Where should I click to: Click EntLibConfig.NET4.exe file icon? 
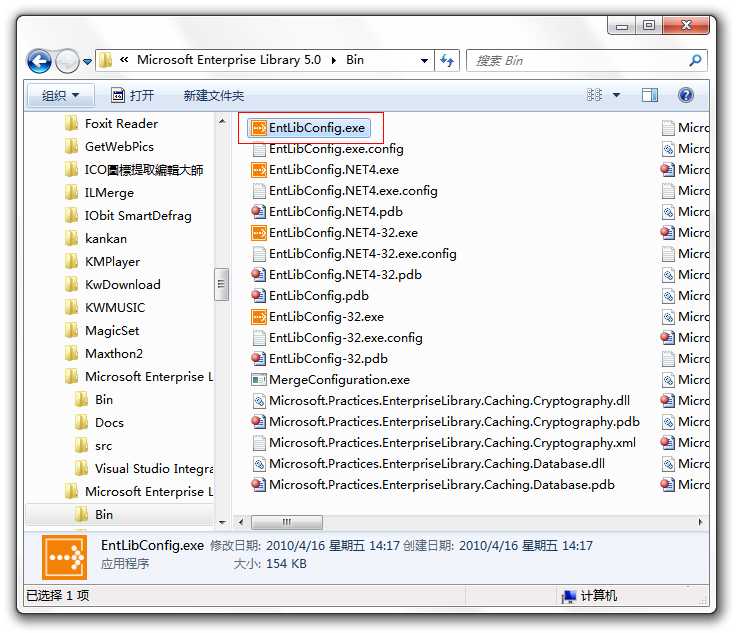tap(259, 170)
